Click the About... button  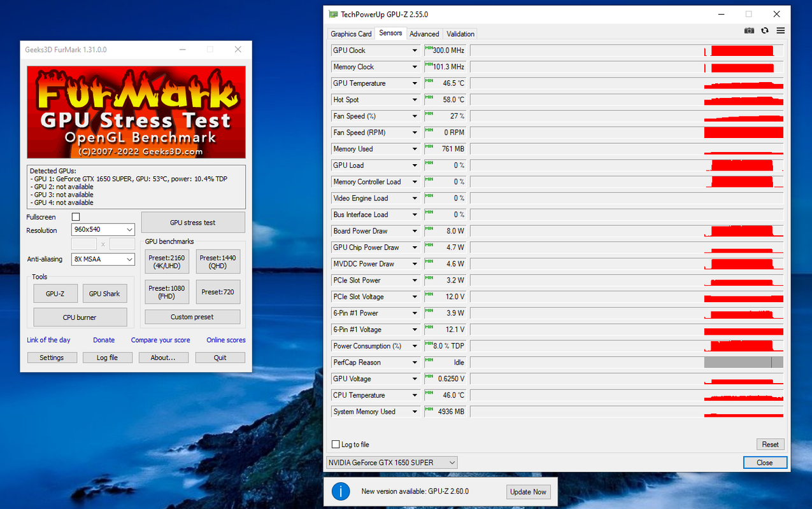pos(163,358)
